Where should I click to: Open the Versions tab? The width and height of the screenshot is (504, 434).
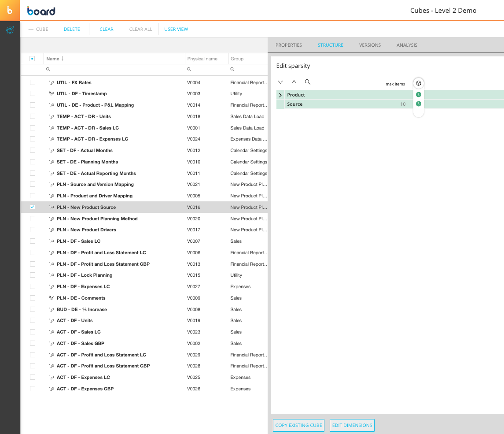(370, 45)
